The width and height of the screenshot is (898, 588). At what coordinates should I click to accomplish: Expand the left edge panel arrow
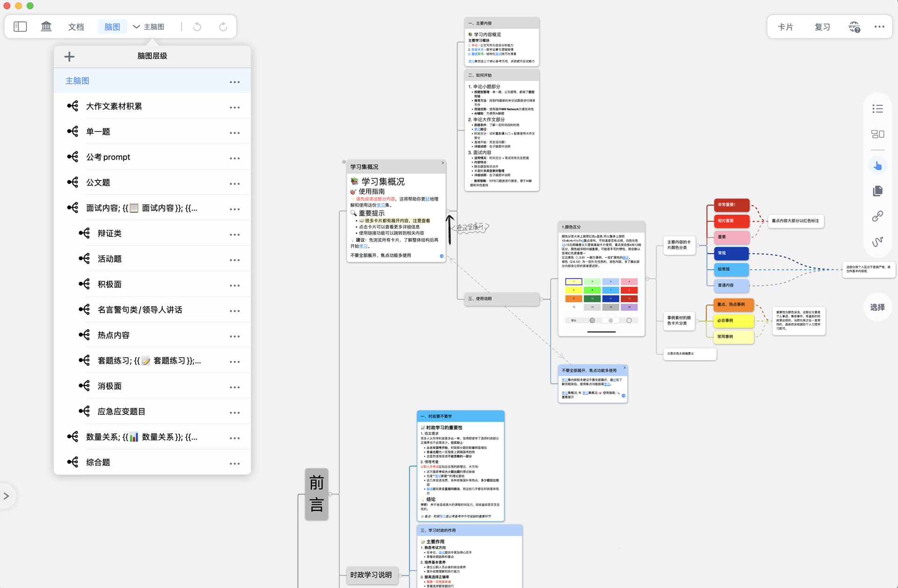click(7, 496)
